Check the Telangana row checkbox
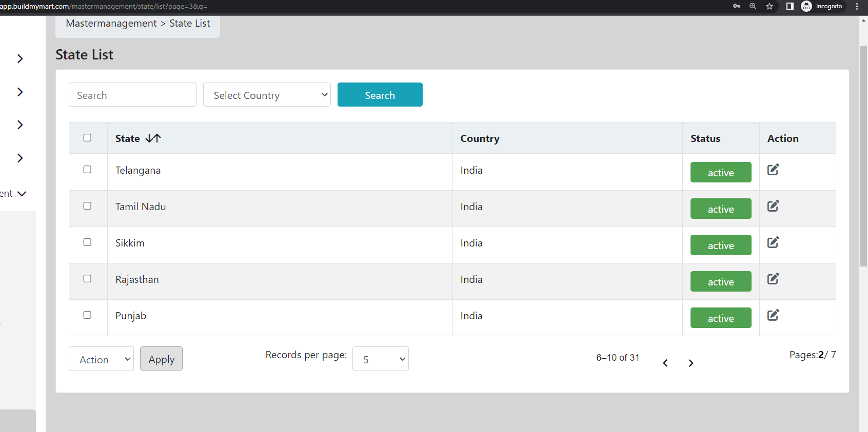868x432 pixels. point(87,169)
